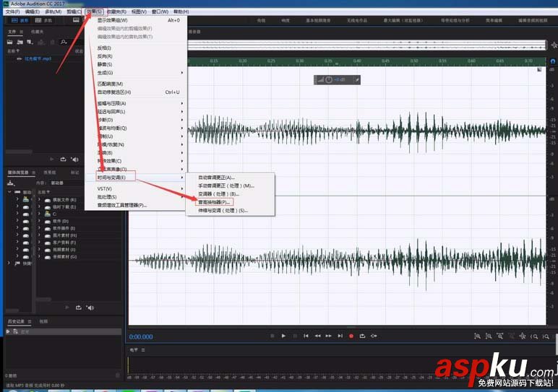This screenshot has height=392, width=558.
Task: Expand the 时间与变调(E) submenu
Action: (136, 178)
